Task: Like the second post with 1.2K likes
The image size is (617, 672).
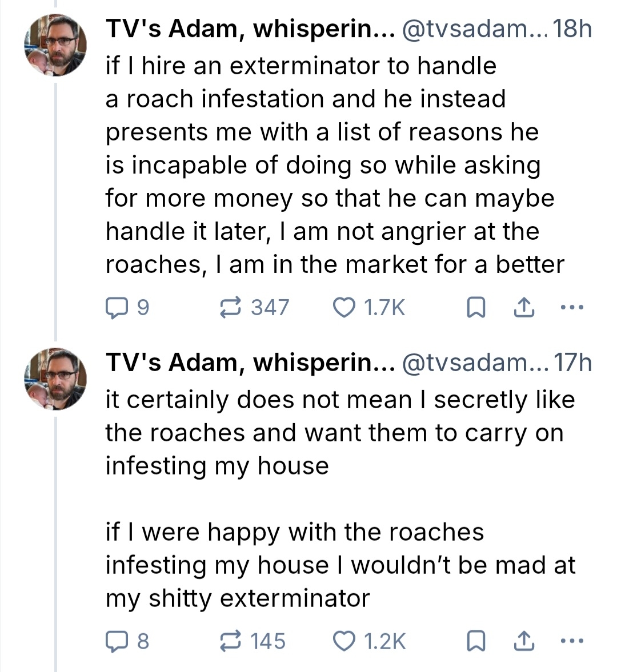Action: 344,641
